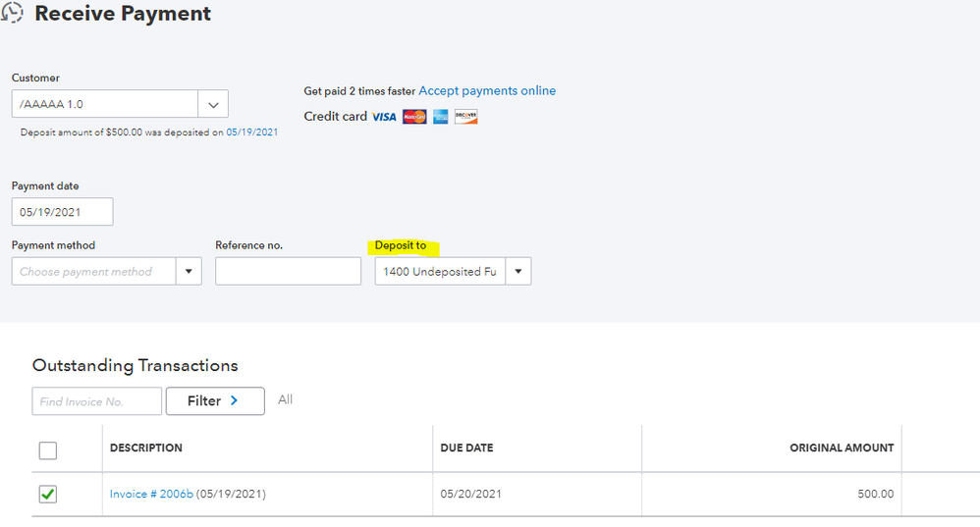Click the ORIGINAL AMOUNT column header

(842, 448)
